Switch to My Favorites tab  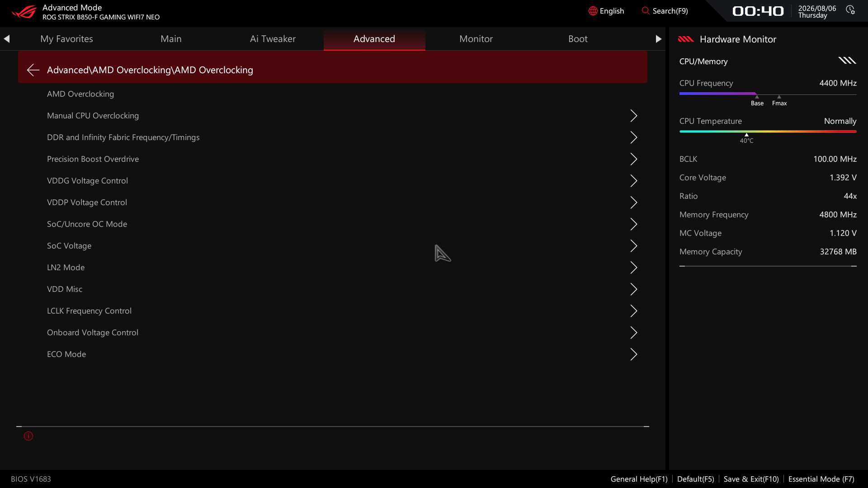coord(66,39)
